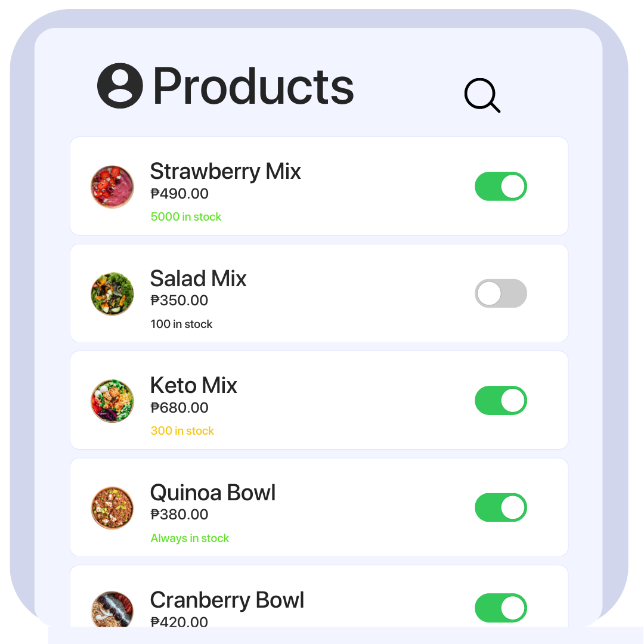
Task: Turn off the Keto Mix switch
Action: tap(501, 401)
